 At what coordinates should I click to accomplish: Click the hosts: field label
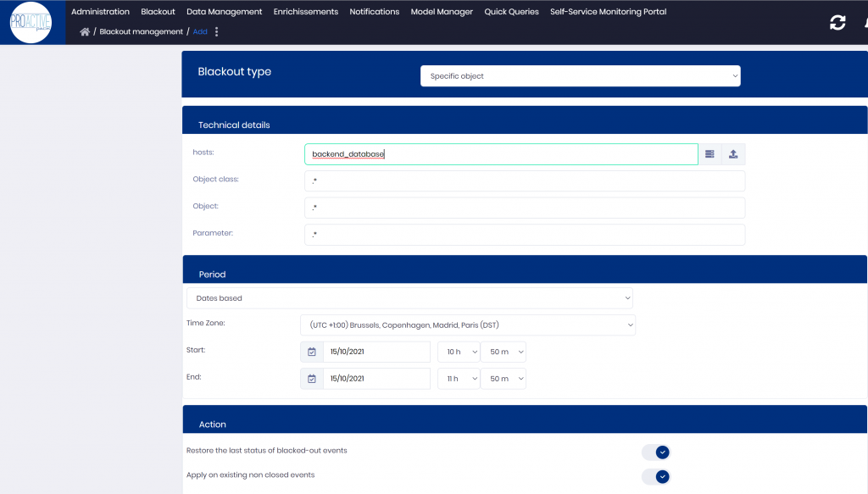coord(203,153)
